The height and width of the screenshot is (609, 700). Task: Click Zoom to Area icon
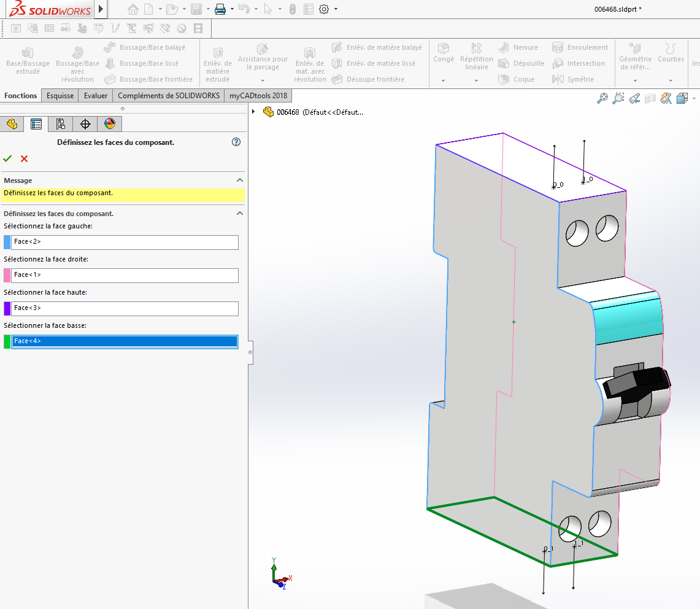pyautogui.click(x=618, y=98)
